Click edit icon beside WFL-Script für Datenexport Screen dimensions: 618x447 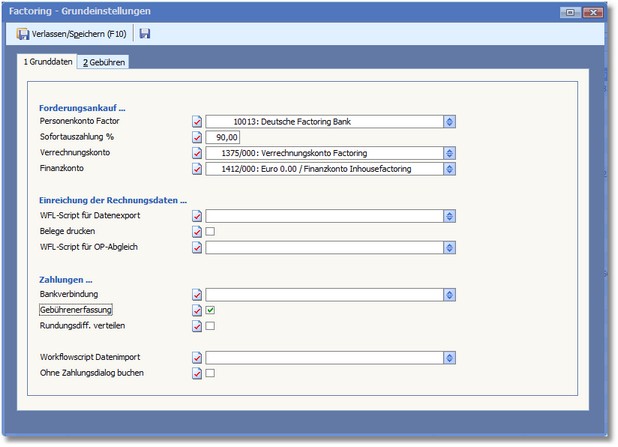197,215
